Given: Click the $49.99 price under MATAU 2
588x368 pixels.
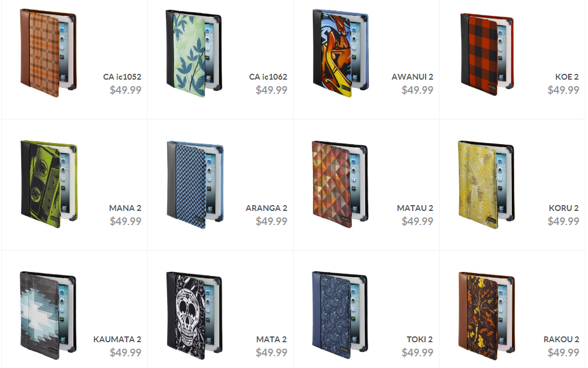Looking at the screenshot, I should coord(417,221).
